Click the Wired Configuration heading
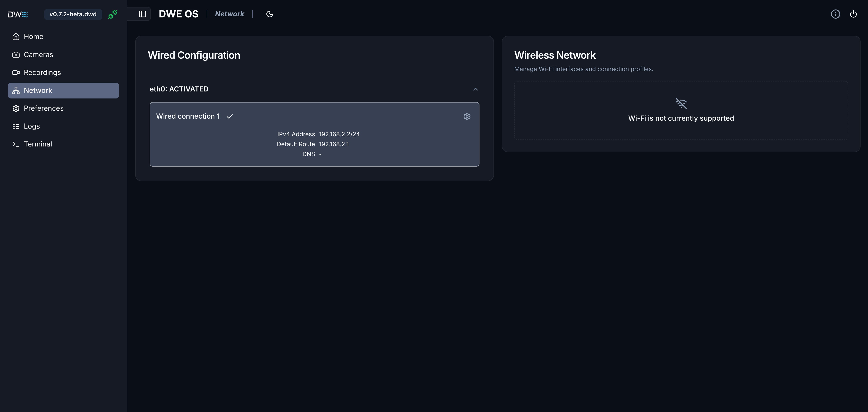This screenshot has width=868, height=412. 194,55
